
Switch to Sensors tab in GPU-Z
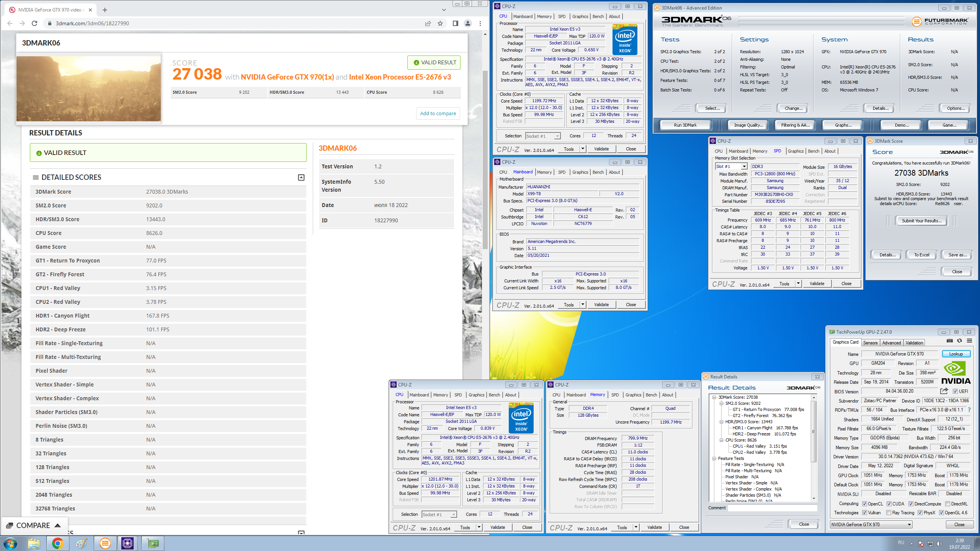coord(870,343)
